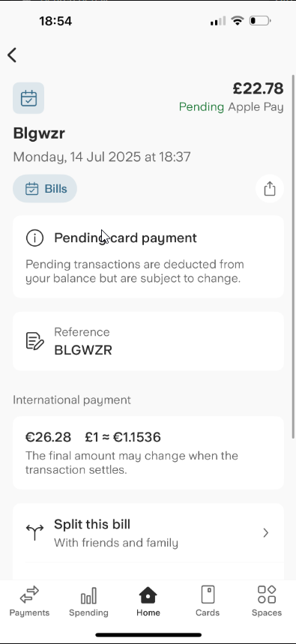
Task: Expand Split this bill chevron
Action: 265,533
